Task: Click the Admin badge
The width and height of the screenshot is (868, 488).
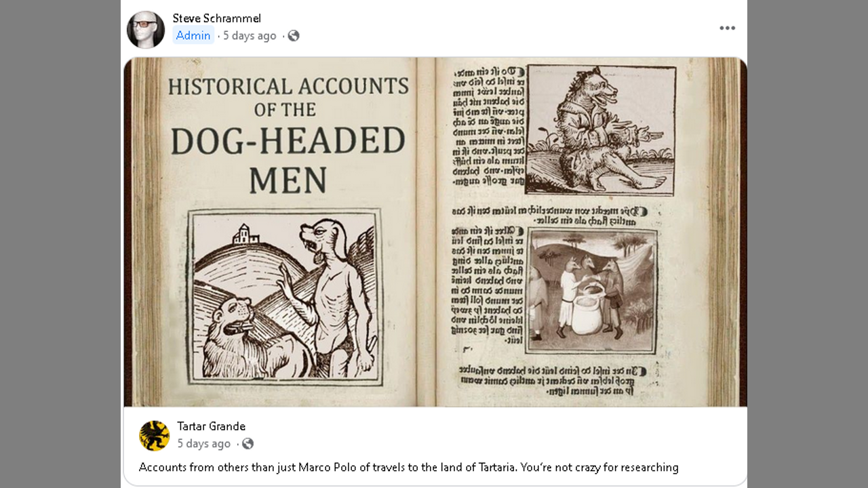Action: (x=193, y=36)
